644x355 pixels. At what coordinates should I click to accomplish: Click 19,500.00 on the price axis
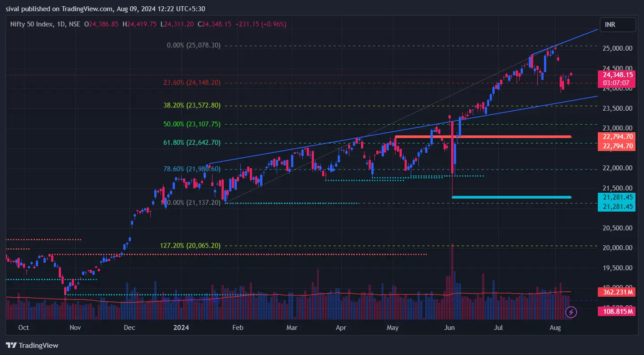pyautogui.click(x=617, y=268)
